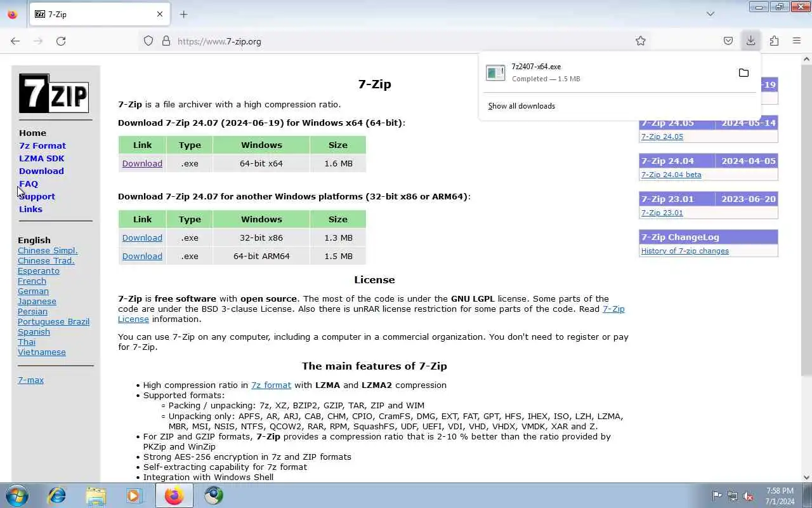The height and width of the screenshot is (508, 812).
Task: Switch language to Persian
Action: [32, 311]
